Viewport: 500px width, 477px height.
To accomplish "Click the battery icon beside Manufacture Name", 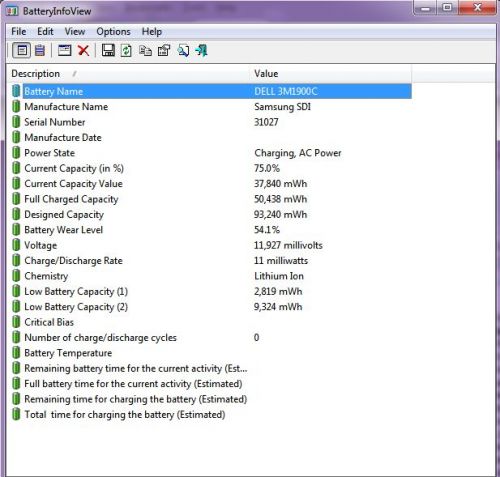I will tap(16, 106).
